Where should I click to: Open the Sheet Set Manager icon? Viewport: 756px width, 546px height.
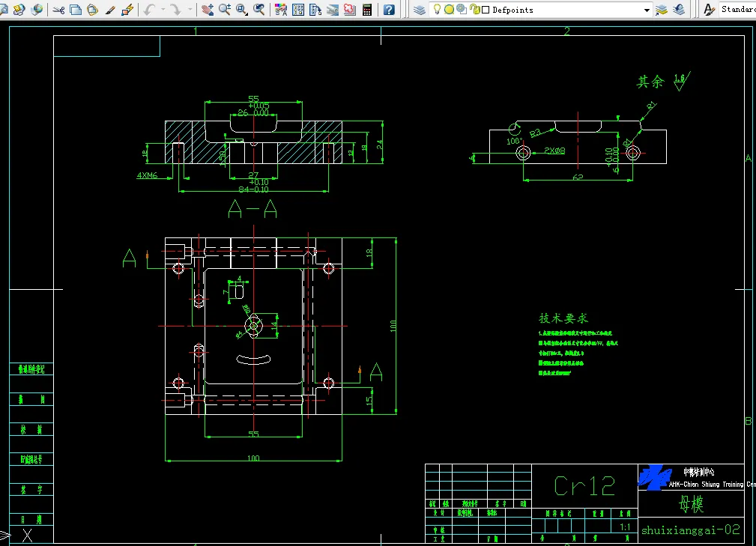[x=333, y=9]
